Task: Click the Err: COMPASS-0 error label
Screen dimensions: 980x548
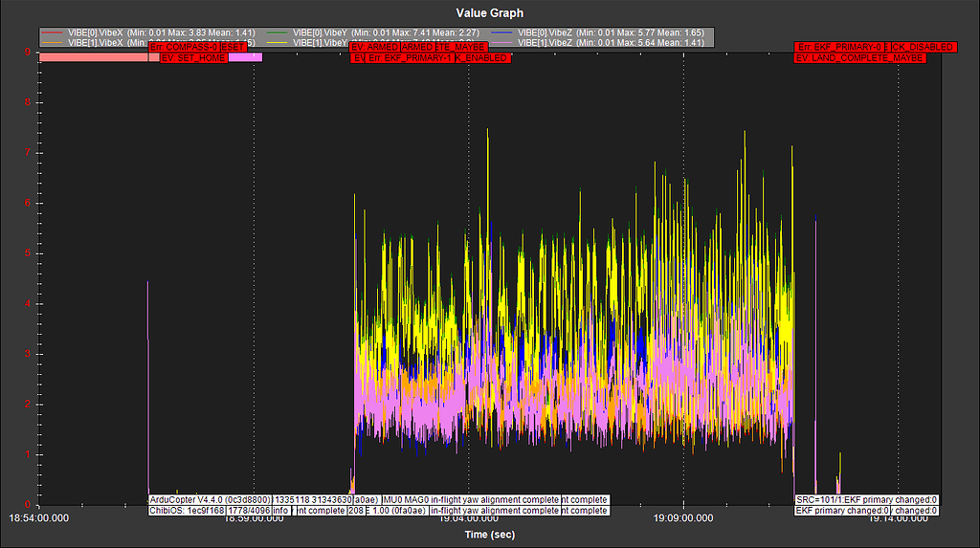Action: pyautogui.click(x=186, y=47)
